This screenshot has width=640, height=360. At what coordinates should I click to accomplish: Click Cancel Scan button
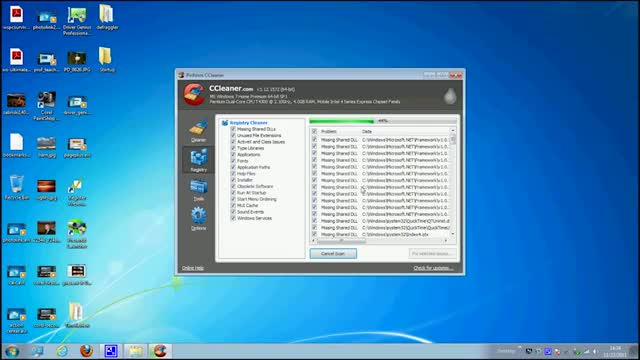pyautogui.click(x=333, y=253)
